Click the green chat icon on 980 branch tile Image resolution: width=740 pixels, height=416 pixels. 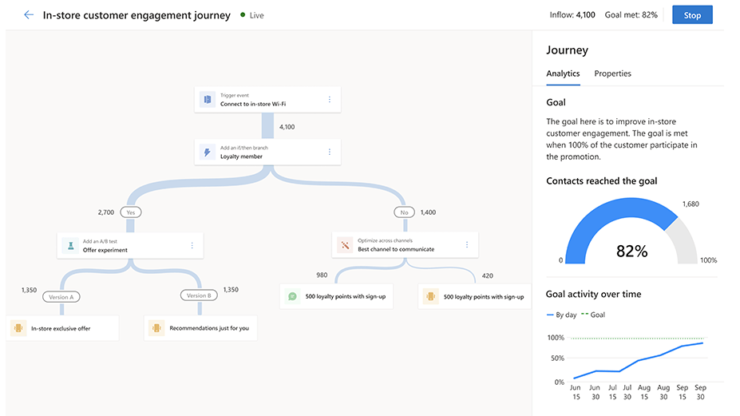[x=293, y=297]
